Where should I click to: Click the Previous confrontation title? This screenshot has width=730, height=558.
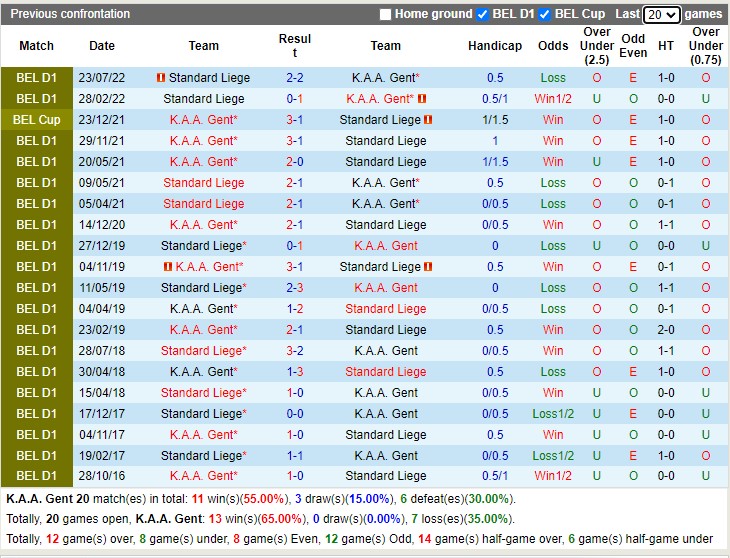coord(70,14)
